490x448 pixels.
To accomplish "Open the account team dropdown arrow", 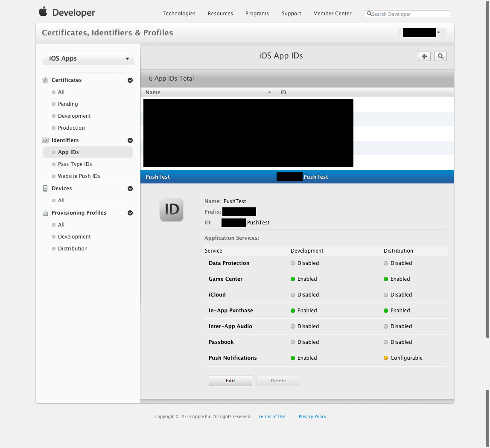I will pos(439,32).
